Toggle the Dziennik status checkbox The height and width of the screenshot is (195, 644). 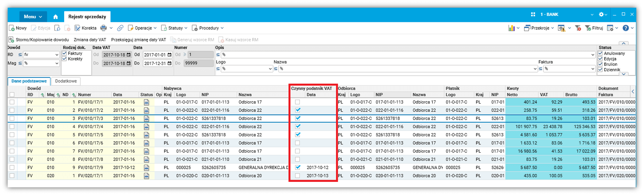point(601,70)
